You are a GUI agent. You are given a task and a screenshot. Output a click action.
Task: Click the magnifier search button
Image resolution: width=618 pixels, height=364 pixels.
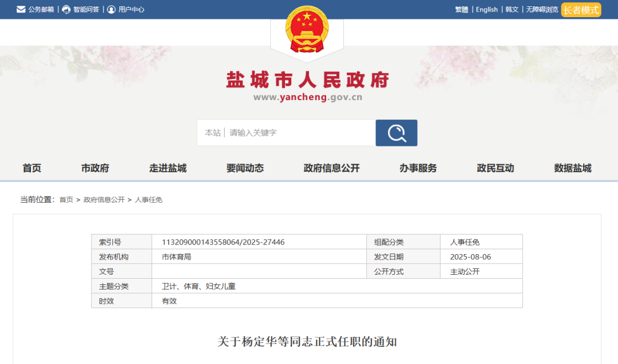point(397,133)
